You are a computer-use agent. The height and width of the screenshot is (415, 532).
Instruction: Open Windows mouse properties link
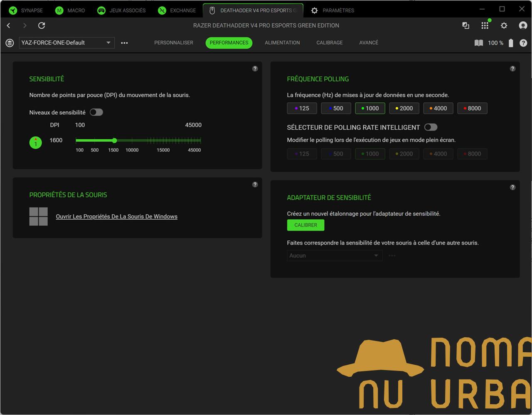point(116,216)
